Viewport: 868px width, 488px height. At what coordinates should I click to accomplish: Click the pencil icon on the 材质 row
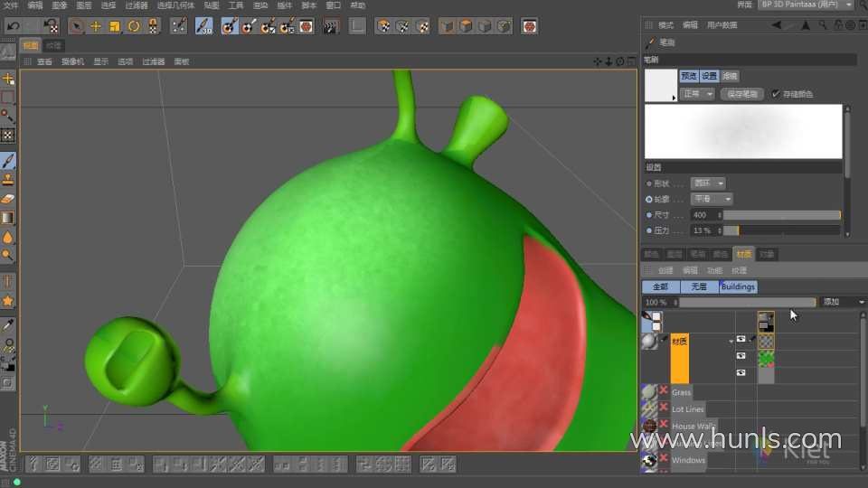665,339
